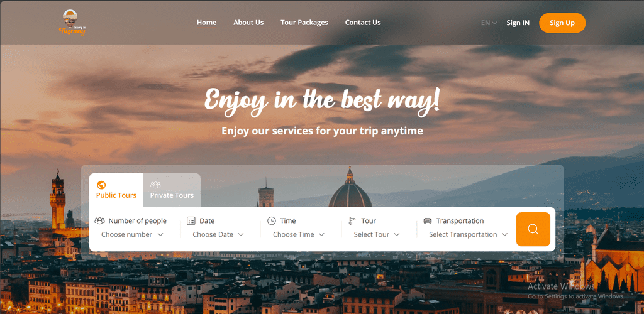Expand the Select Transportation dropdown
The height and width of the screenshot is (314, 644).
tap(469, 234)
